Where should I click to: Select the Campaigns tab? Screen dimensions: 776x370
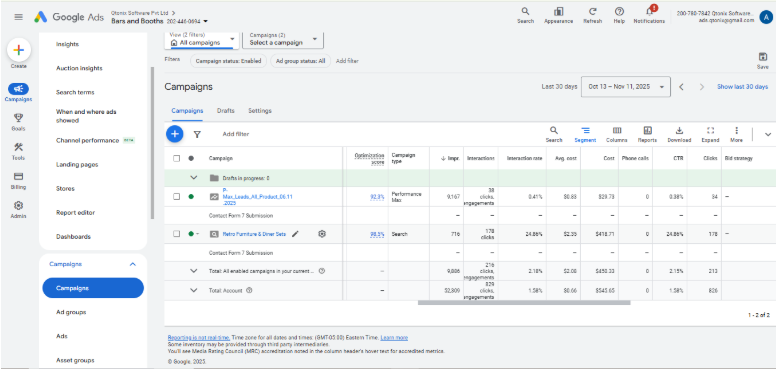(x=187, y=111)
